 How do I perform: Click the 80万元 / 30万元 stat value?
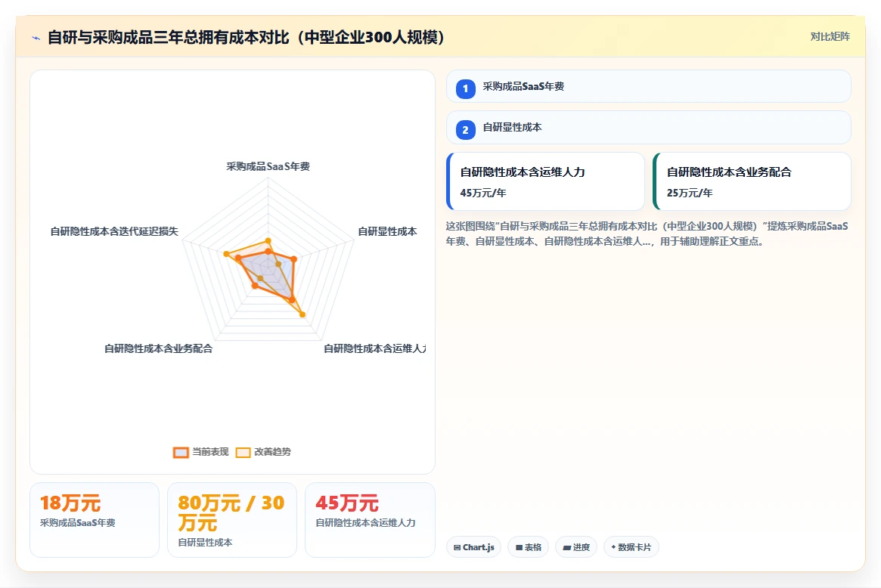click(231, 512)
